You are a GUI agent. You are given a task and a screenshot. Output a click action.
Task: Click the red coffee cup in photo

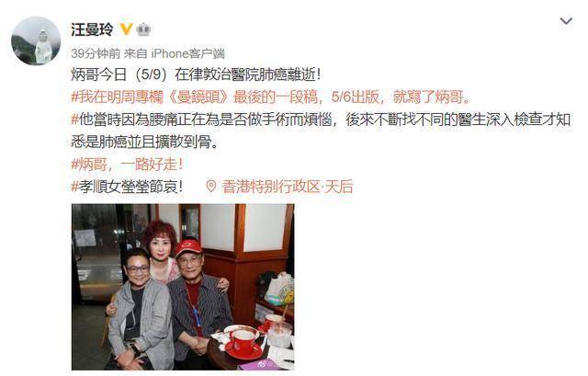[243, 342]
